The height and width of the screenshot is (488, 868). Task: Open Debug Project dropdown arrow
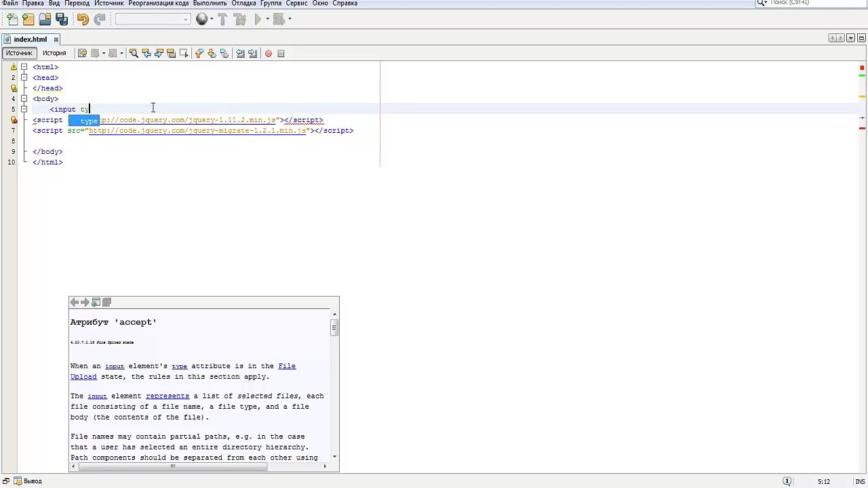(x=290, y=20)
